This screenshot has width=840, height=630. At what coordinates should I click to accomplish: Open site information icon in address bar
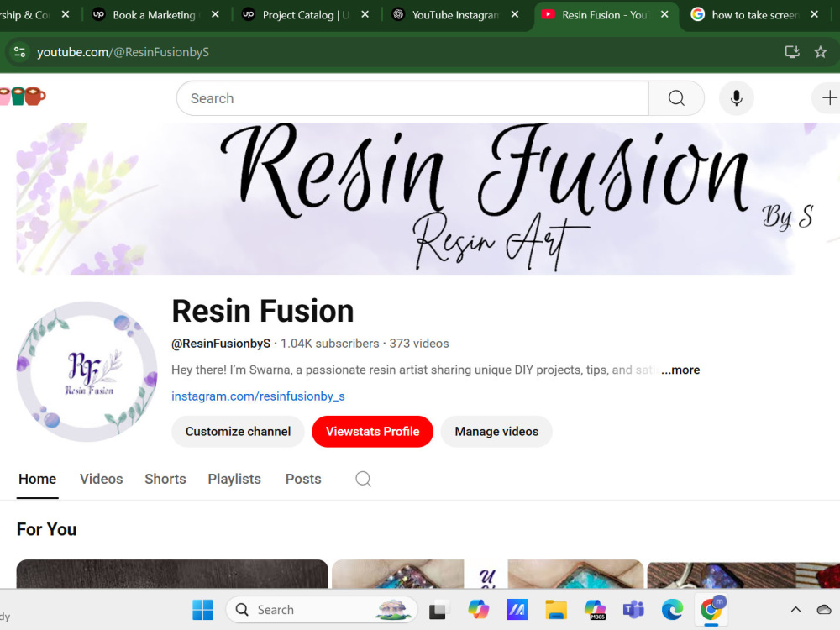(x=20, y=52)
